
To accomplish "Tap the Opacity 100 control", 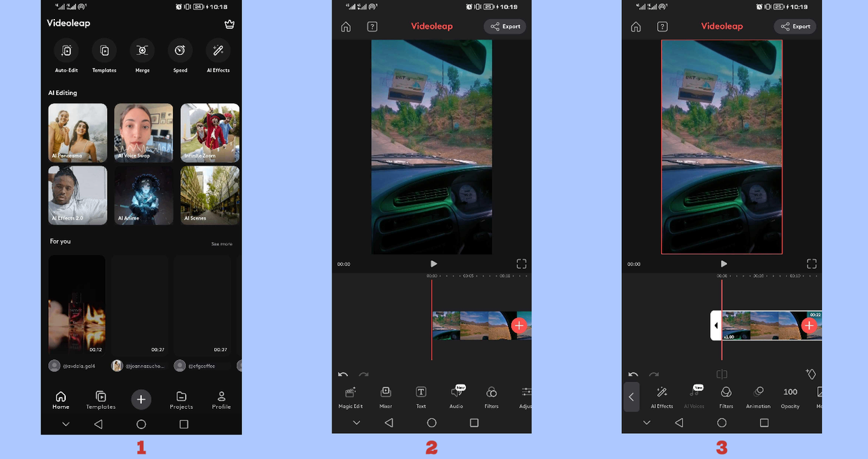I will tap(790, 397).
